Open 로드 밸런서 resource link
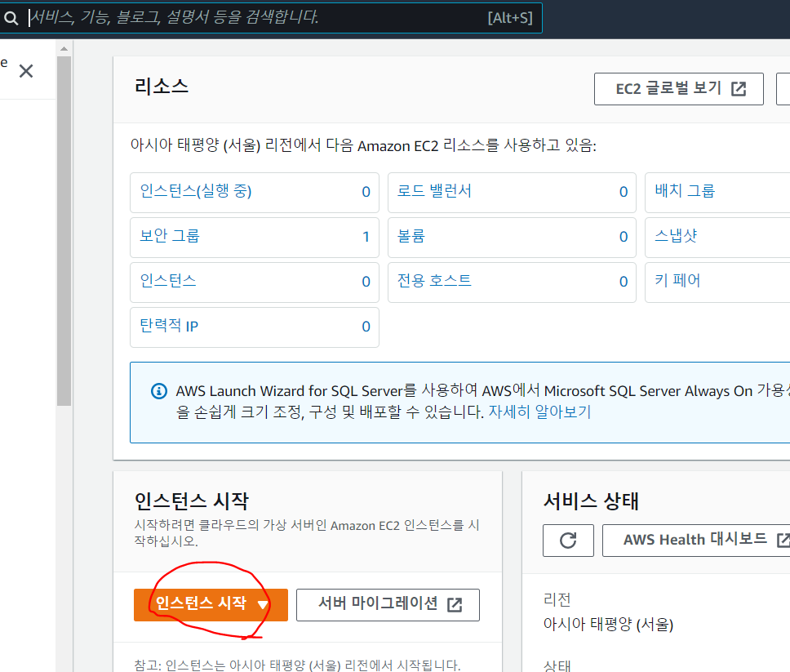 coord(434,191)
